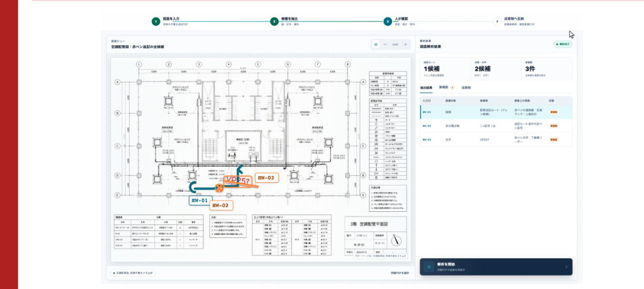Click the 解析を開始 button

(x=495, y=267)
